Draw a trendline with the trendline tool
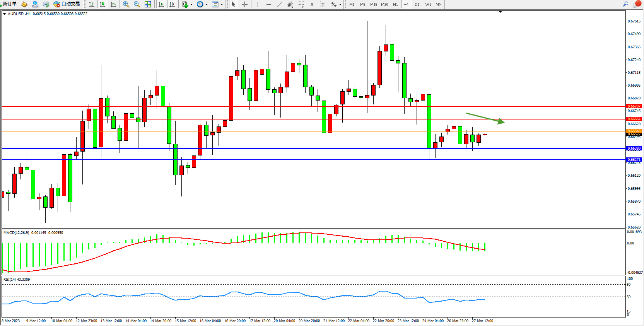This screenshot has width=644, height=326. click(280, 5)
